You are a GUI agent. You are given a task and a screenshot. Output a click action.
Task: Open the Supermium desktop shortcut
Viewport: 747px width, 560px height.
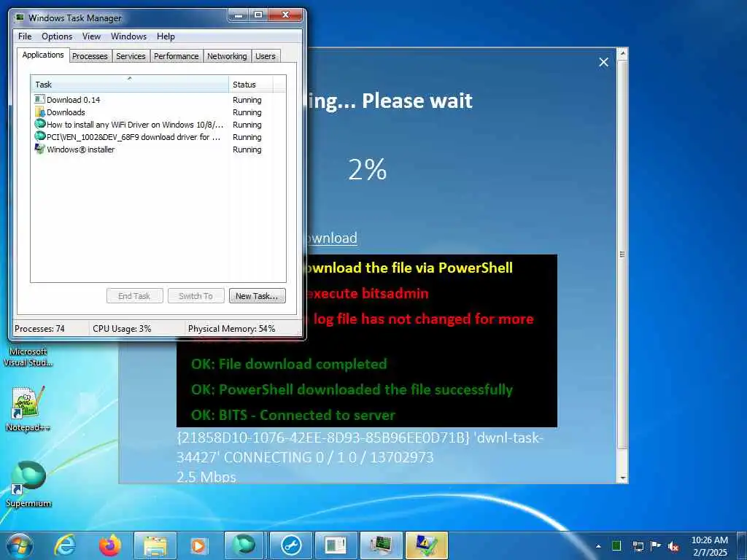pos(28,484)
